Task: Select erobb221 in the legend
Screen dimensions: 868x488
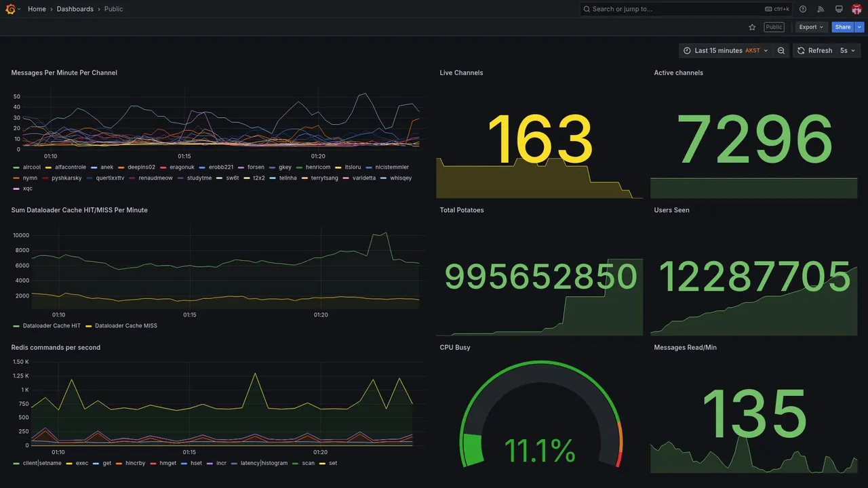Action: coord(221,167)
